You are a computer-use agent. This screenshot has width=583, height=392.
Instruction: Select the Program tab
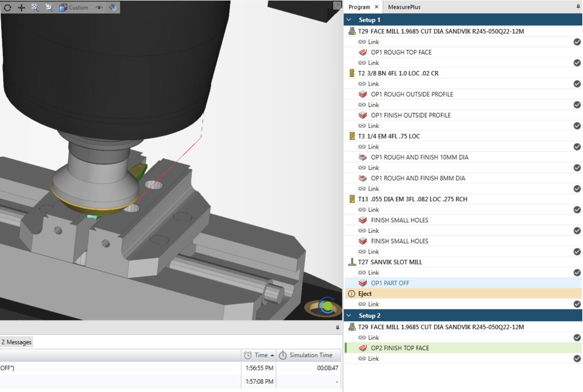[x=359, y=7]
